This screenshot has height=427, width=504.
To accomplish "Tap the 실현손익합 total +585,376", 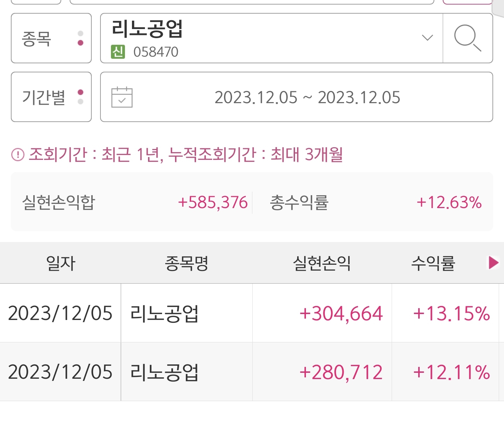I will point(213,202).
